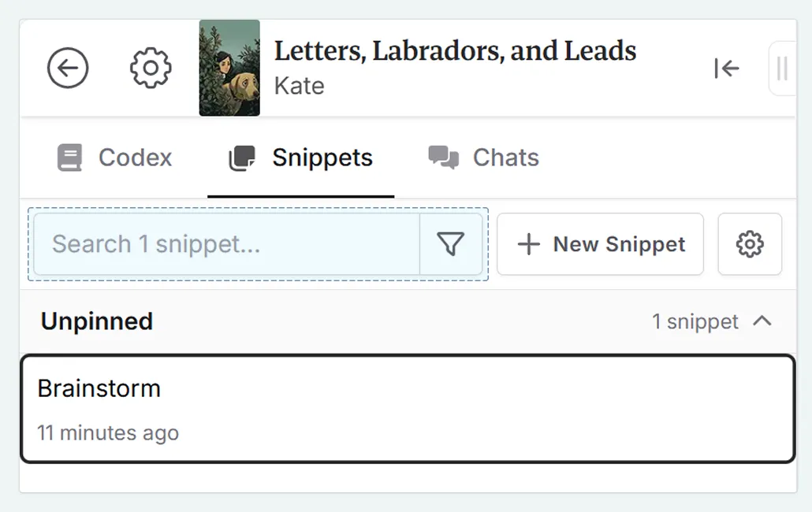The image size is (812, 512).
Task: Collapse the Unpinned section chevron
Action: 762,321
